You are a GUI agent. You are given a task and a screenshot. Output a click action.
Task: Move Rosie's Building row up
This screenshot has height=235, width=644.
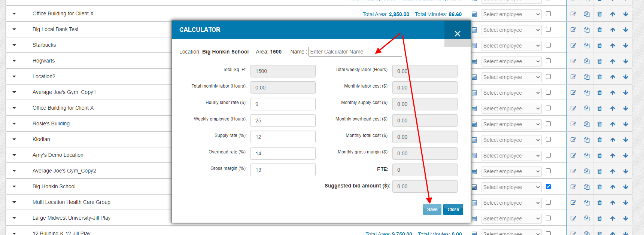(x=613, y=124)
